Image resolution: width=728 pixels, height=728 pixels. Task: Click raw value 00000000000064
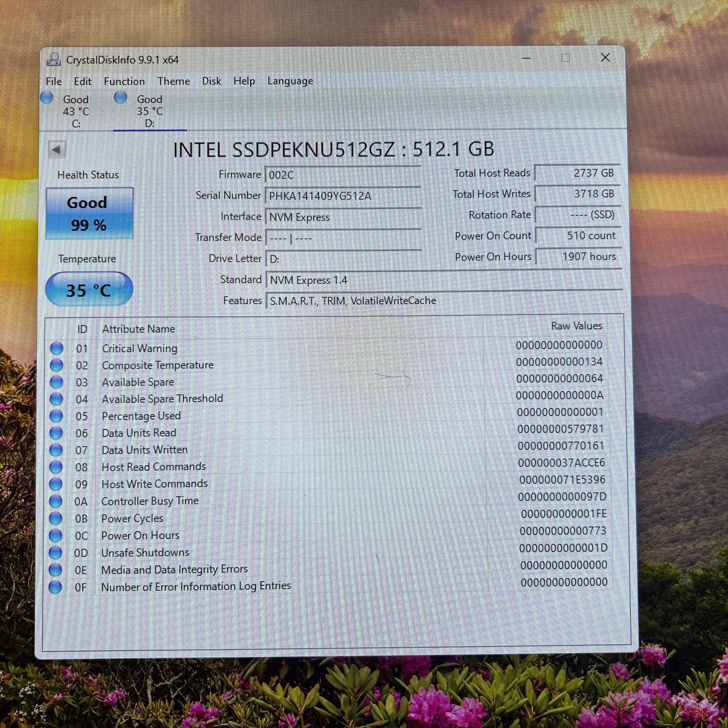[560, 378]
